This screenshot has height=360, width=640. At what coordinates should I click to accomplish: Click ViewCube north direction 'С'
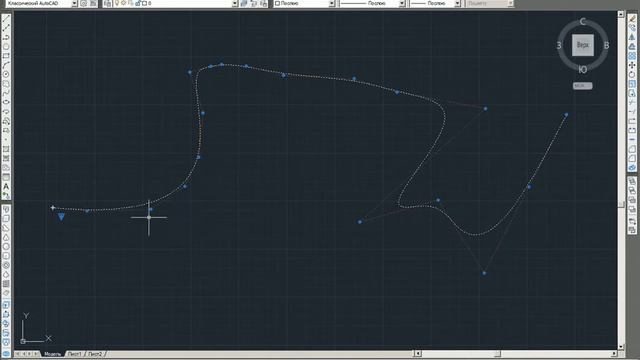[x=582, y=22]
